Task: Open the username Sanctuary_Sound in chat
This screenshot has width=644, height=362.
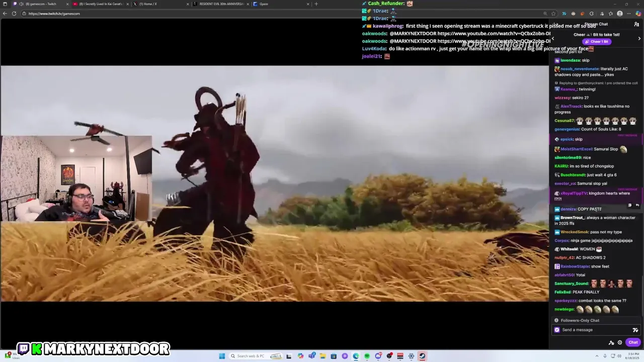Action: (572, 284)
